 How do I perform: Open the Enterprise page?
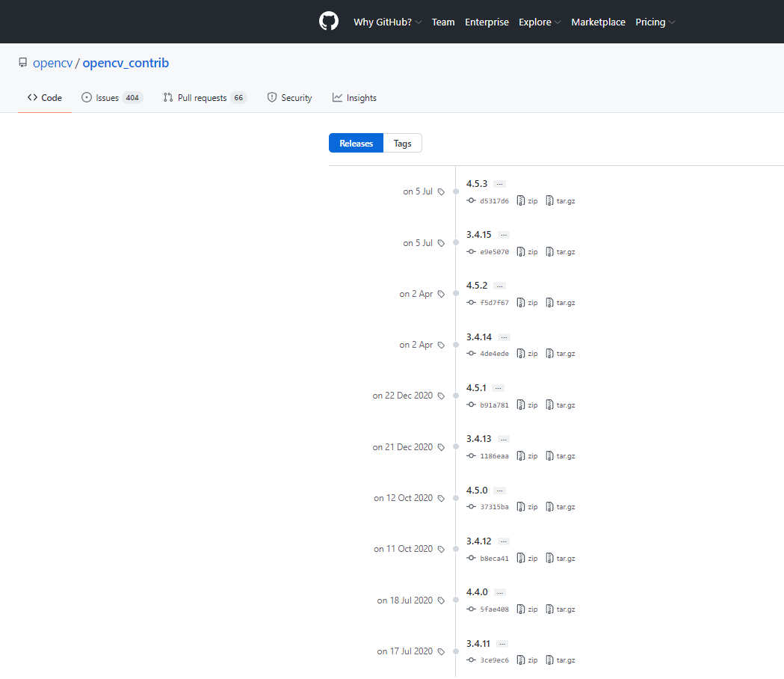click(x=487, y=22)
